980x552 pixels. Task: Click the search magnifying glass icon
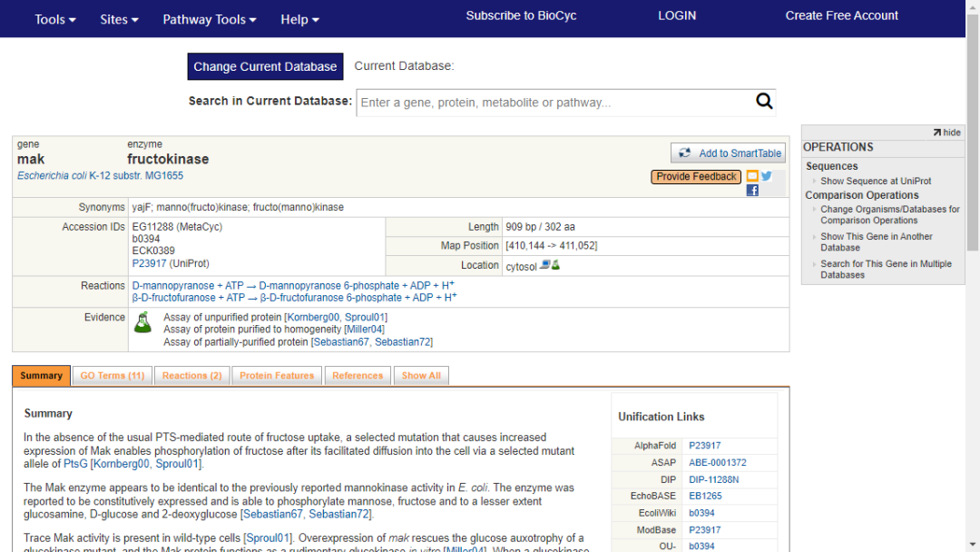click(764, 102)
